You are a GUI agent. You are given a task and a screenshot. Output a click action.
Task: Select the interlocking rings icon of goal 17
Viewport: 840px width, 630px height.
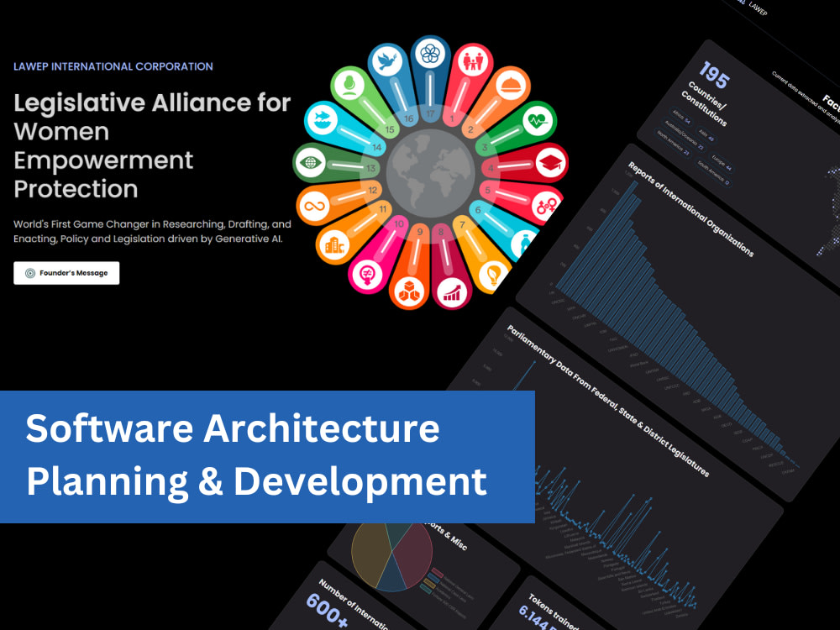click(x=430, y=54)
